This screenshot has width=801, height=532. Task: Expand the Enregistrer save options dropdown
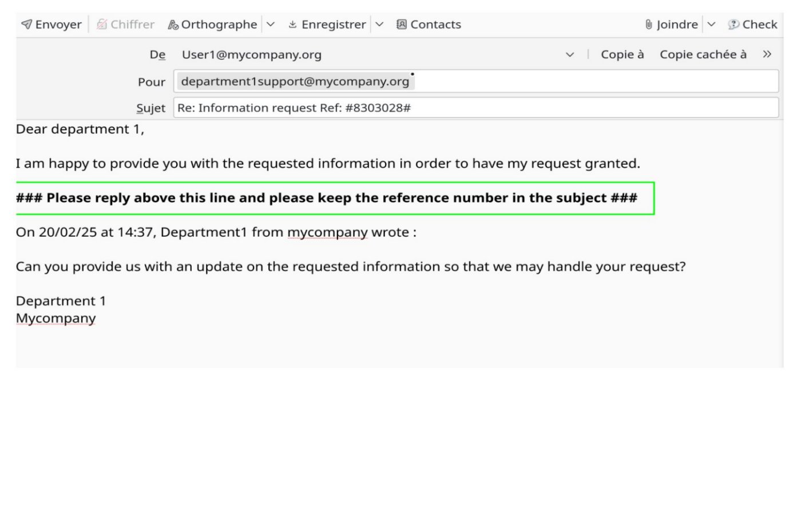point(379,24)
